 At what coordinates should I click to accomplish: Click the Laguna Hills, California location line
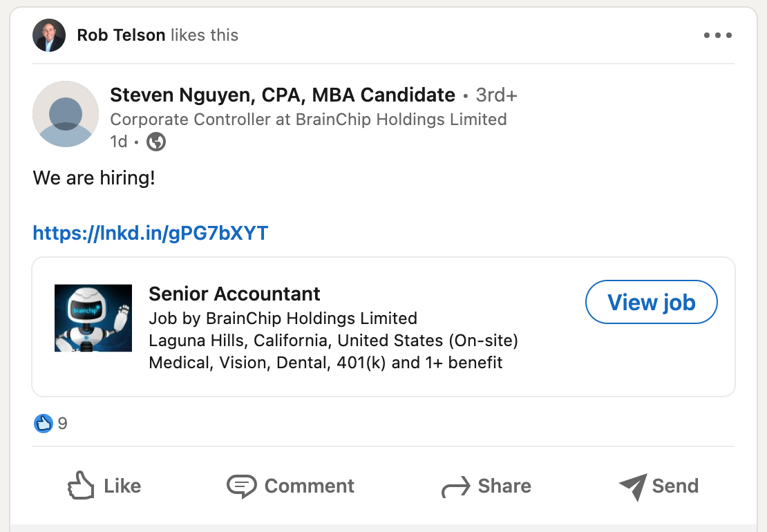pos(333,341)
